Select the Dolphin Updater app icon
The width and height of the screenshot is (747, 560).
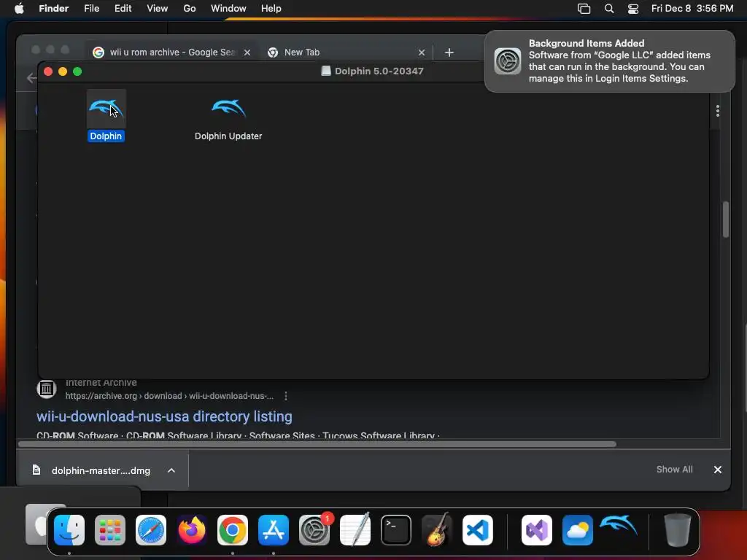[228, 109]
